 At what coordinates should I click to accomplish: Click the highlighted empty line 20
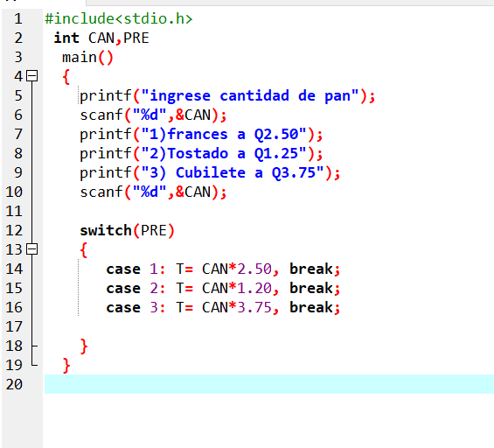point(269,384)
